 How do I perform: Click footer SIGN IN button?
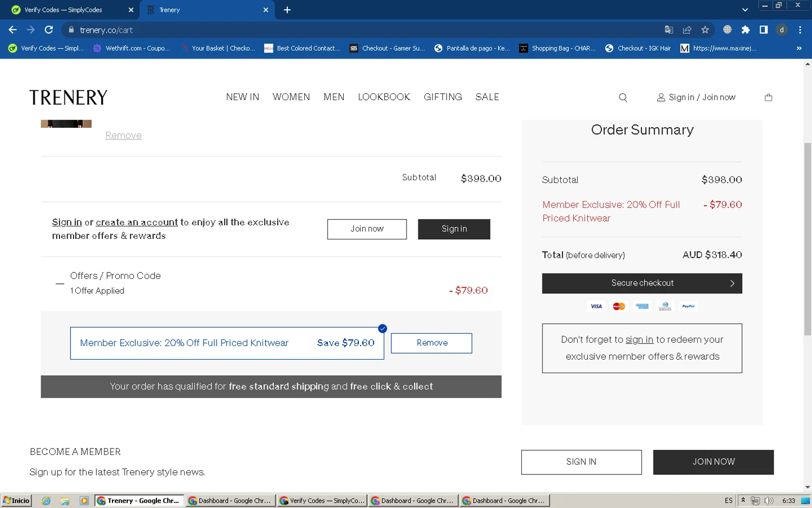581,462
